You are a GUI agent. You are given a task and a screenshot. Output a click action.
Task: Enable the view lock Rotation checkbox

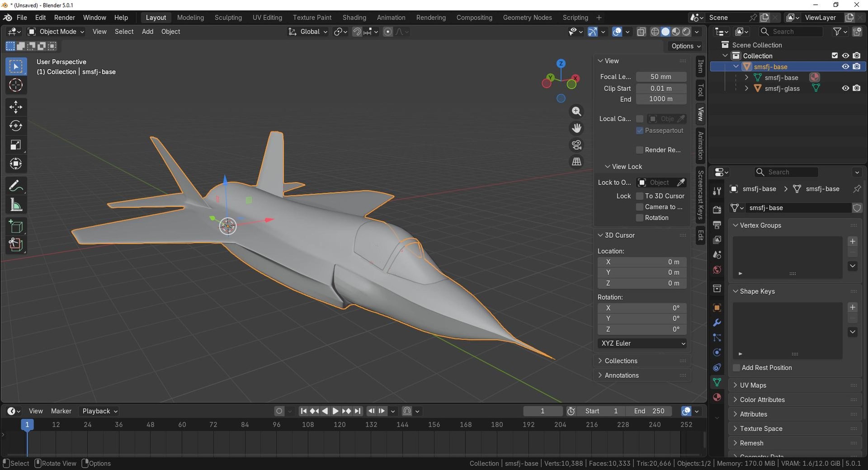(x=640, y=218)
